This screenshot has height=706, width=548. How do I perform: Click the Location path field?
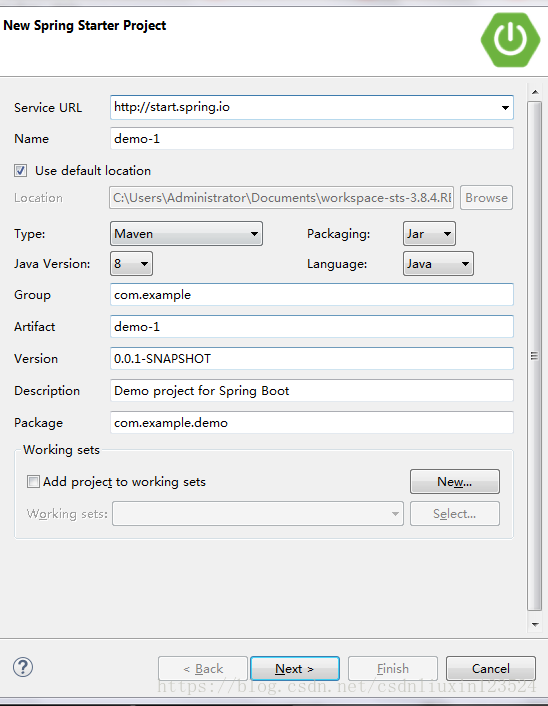(x=281, y=198)
